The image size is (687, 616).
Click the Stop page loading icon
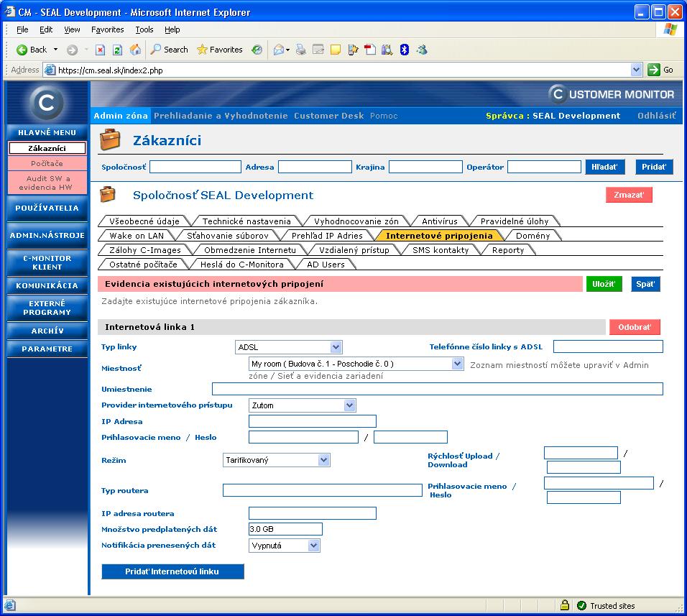tap(101, 50)
